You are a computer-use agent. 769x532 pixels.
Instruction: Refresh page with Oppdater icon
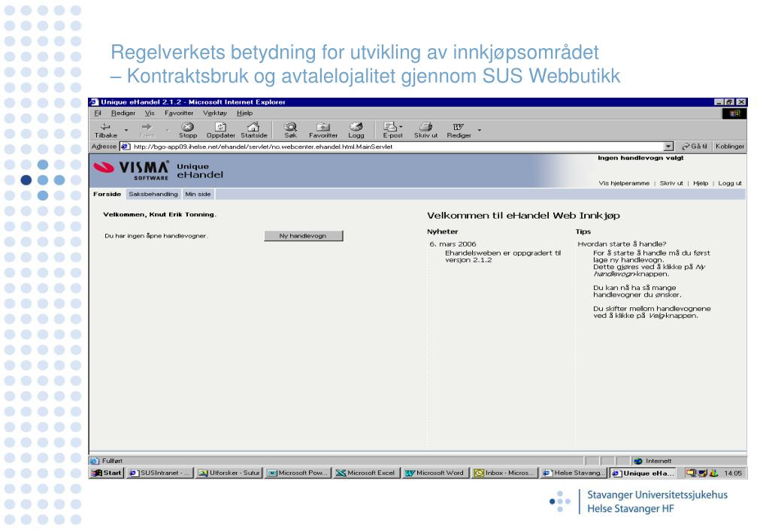[221, 127]
